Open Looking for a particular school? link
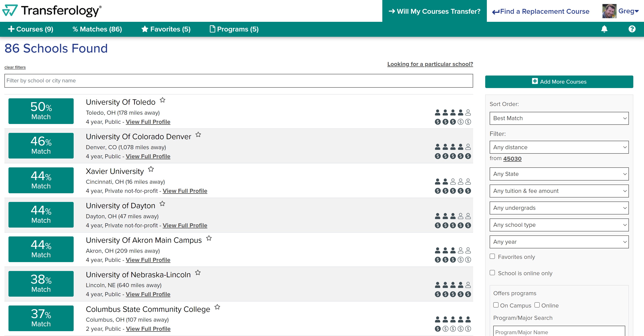Image resolution: width=644 pixels, height=336 pixels. click(430, 64)
